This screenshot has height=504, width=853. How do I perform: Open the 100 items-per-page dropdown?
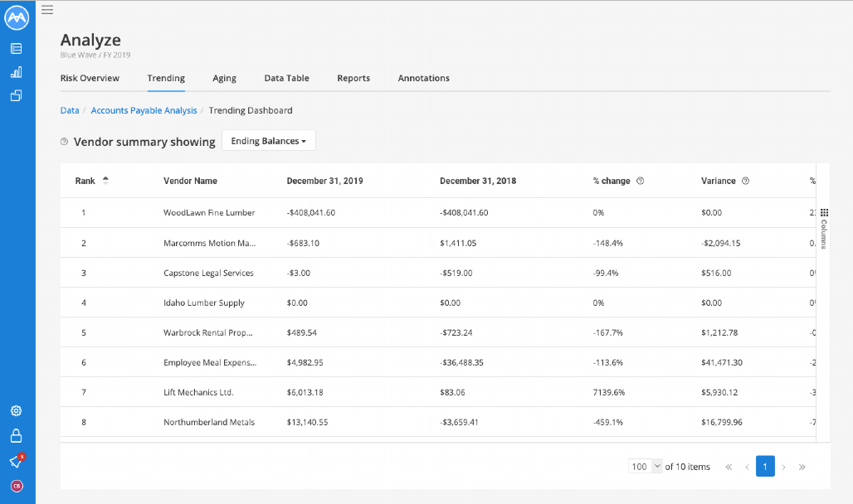click(x=646, y=467)
